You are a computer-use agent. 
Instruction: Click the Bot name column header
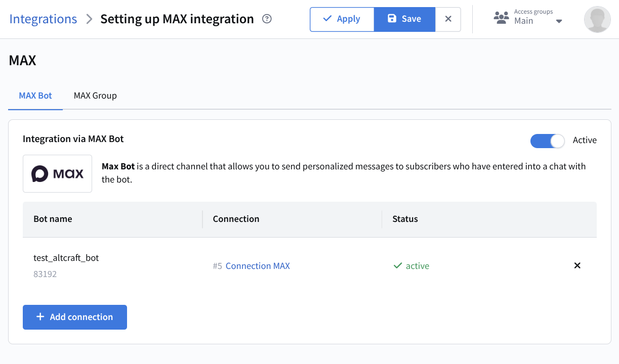point(53,219)
